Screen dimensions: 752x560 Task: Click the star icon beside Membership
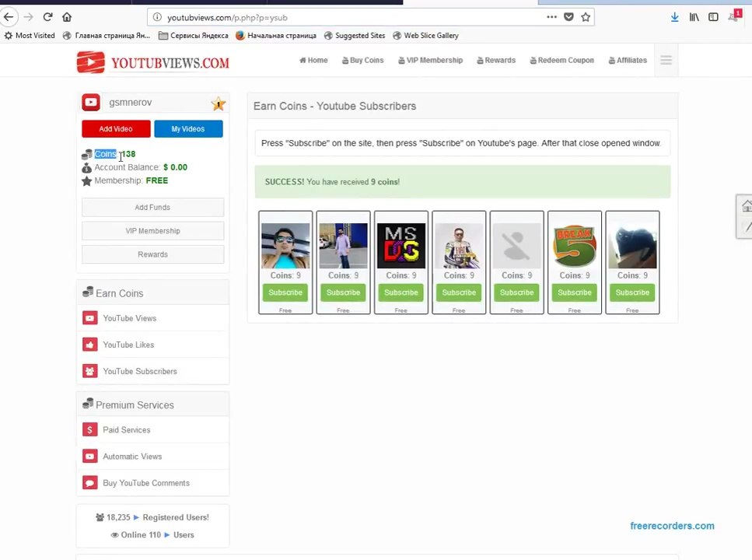pos(87,181)
